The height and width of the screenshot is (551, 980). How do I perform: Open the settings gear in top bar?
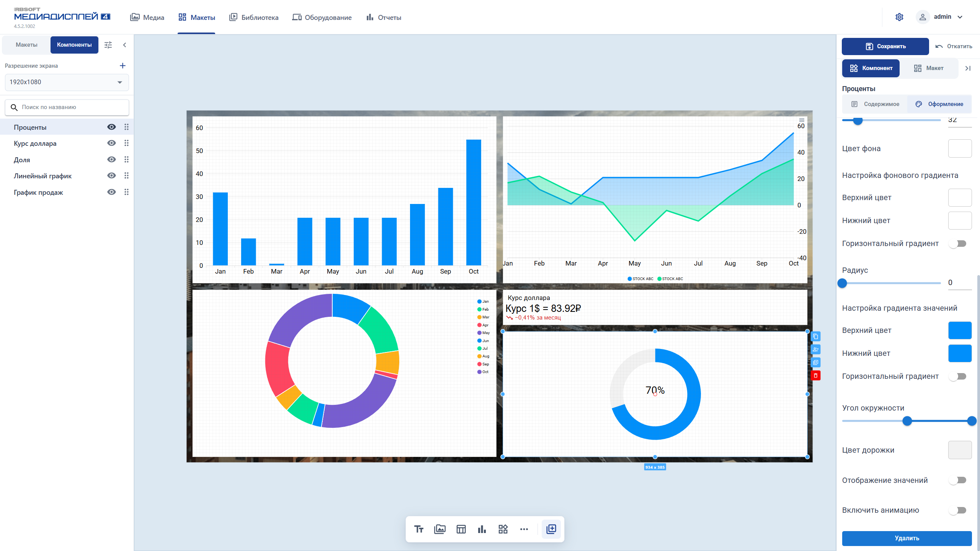coord(899,17)
